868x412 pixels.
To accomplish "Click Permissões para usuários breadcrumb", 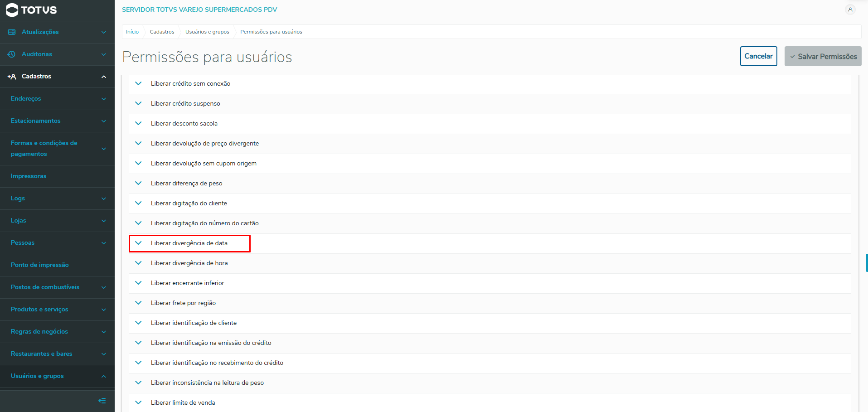I will (271, 32).
